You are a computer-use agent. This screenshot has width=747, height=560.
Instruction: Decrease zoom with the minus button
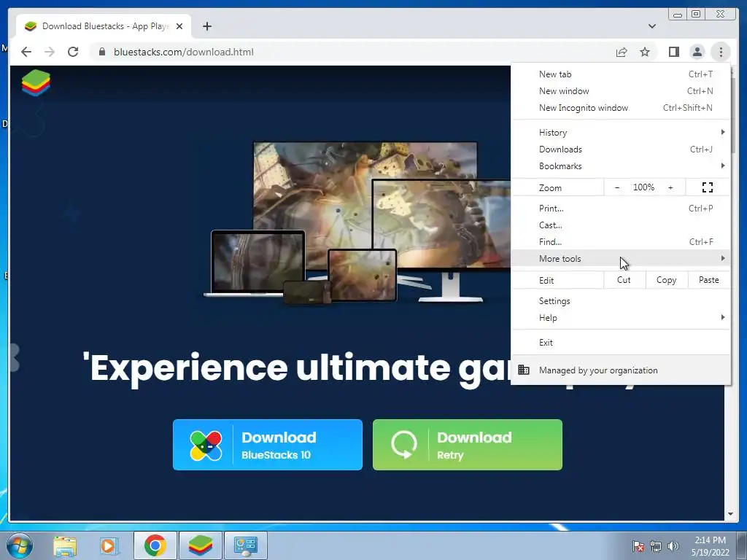[617, 187]
